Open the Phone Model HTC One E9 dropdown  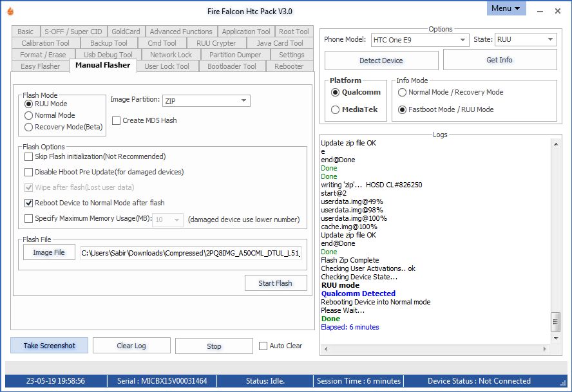(420, 40)
